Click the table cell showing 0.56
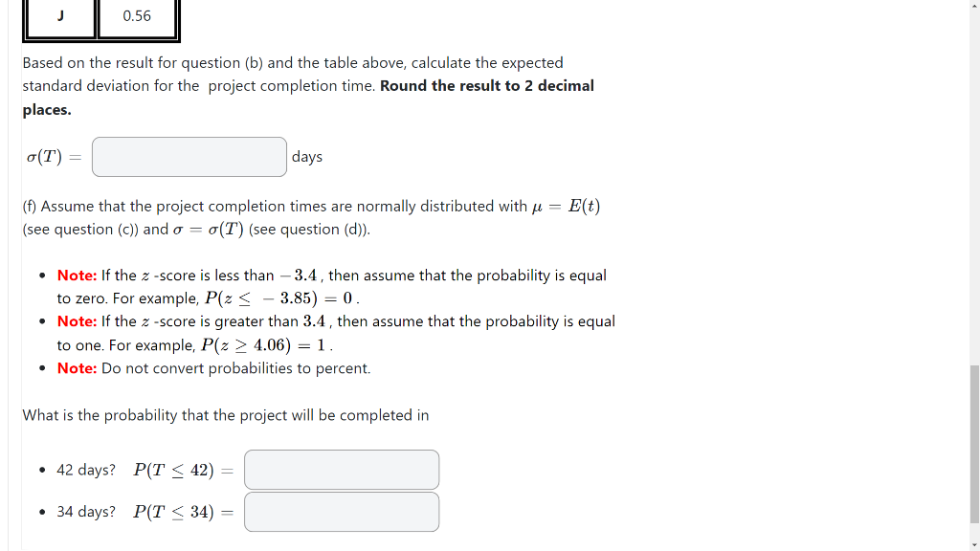Screen dimensions: 980x551 137,16
